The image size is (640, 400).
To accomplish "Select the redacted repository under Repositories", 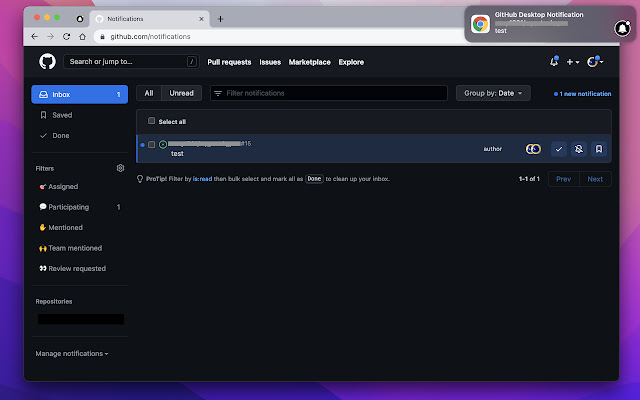I will click(81, 319).
